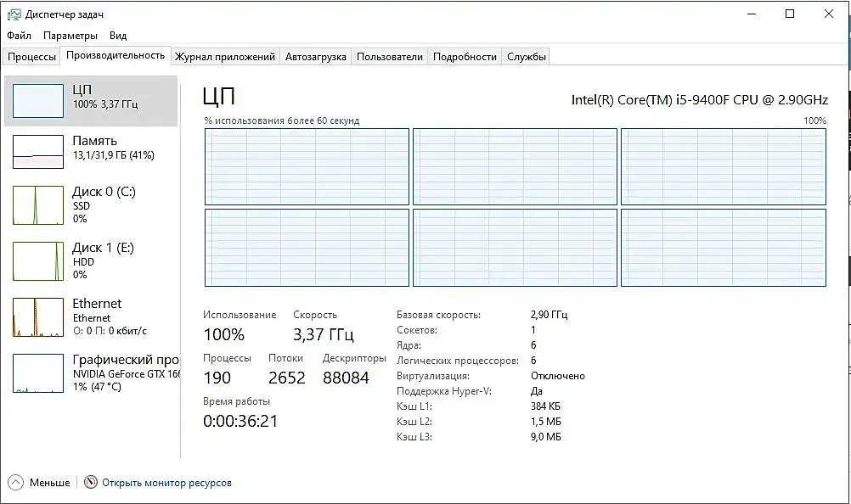Open the Службы tab
This screenshot has width=851, height=504.
tap(526, 57)
